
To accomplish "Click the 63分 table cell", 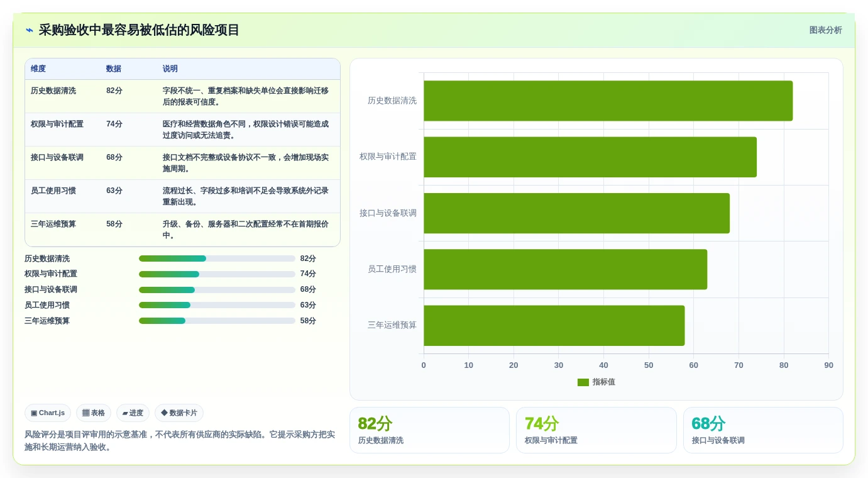I will 114,191.
